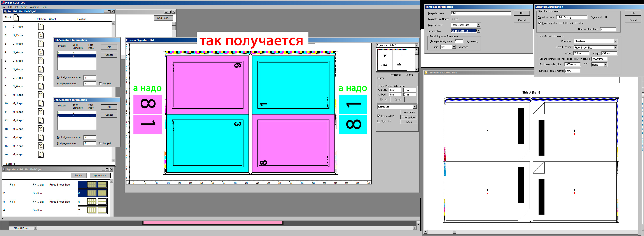
Task: Click the first signature icon numbered 7
Action: click(x=91, y=210)
